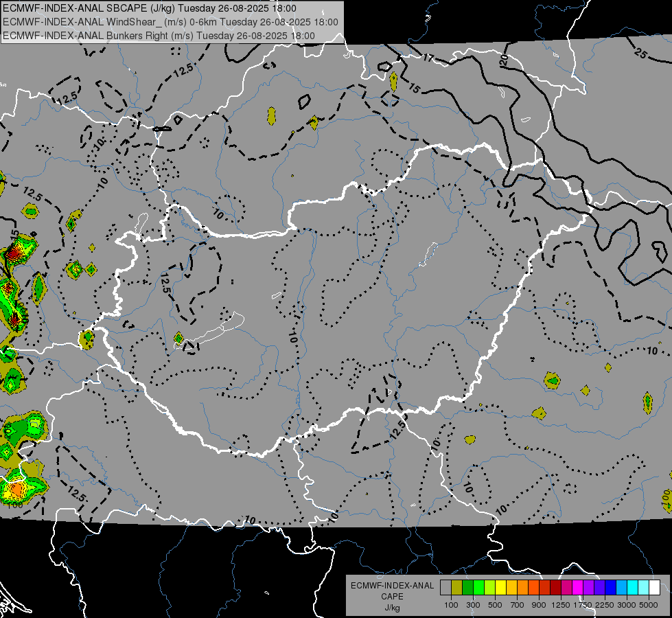Pick the red swatch after the 900 tick
Viewport: 672px width, 618px height.
coord(545,588)
